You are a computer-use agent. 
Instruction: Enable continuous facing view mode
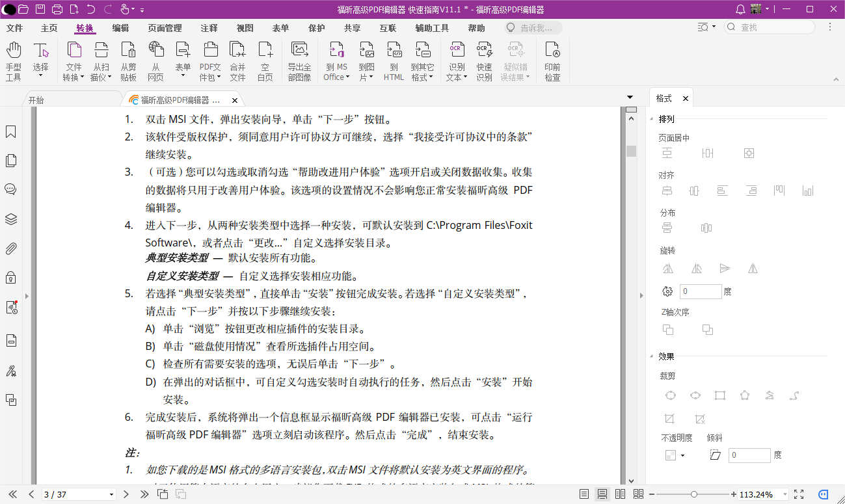638,494
